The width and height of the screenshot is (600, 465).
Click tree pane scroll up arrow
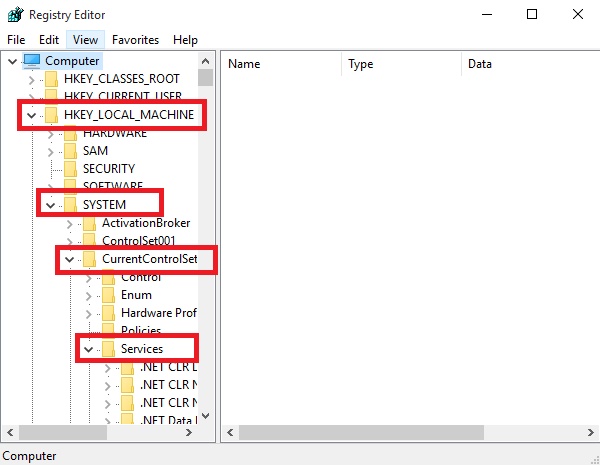pyautogui.click(x=205, y=61)
